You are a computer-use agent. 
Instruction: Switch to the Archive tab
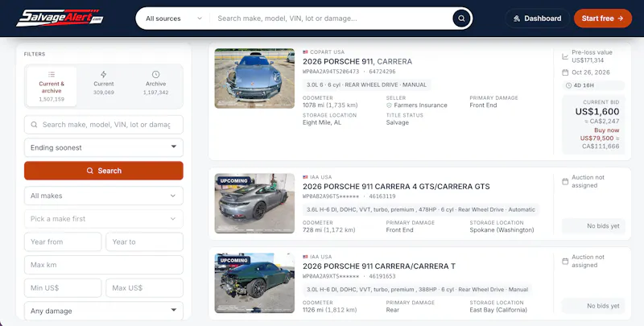click(x=155, y=87)
